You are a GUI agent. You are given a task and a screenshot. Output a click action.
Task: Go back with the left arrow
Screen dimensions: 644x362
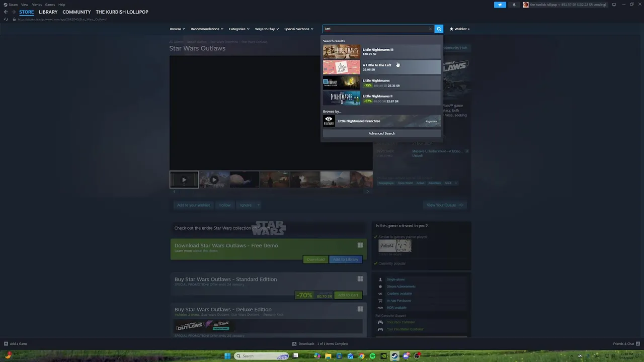coord(6,12)
